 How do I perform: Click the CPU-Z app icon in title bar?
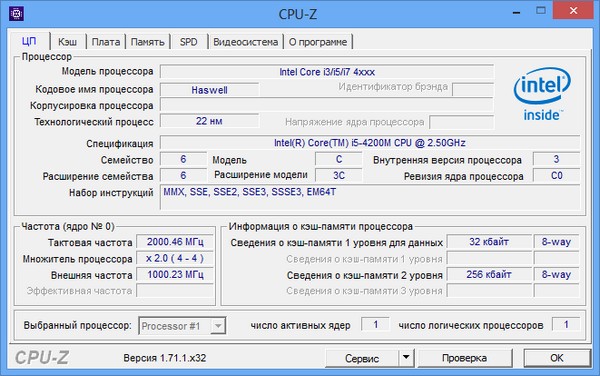[x=16, y=14]
